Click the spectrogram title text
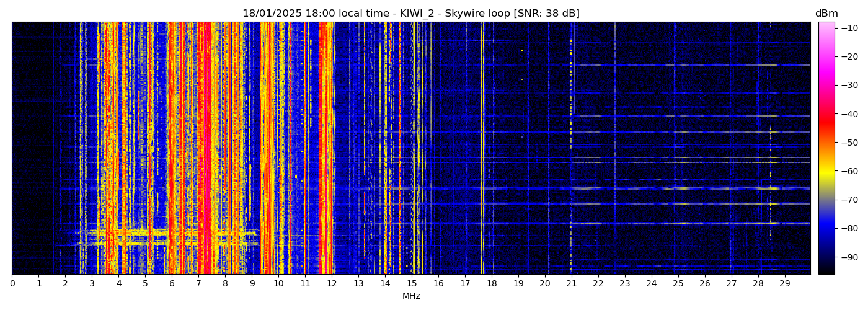Viewport: 868px width, 310px height. [x=410, y=14]
